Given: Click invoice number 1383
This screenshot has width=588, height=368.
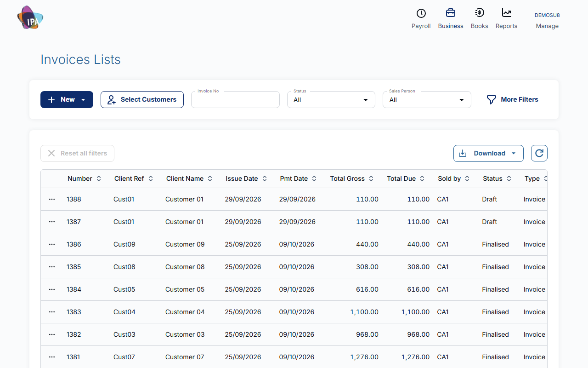Looking at the screenshot, I should tap(73, 312).
